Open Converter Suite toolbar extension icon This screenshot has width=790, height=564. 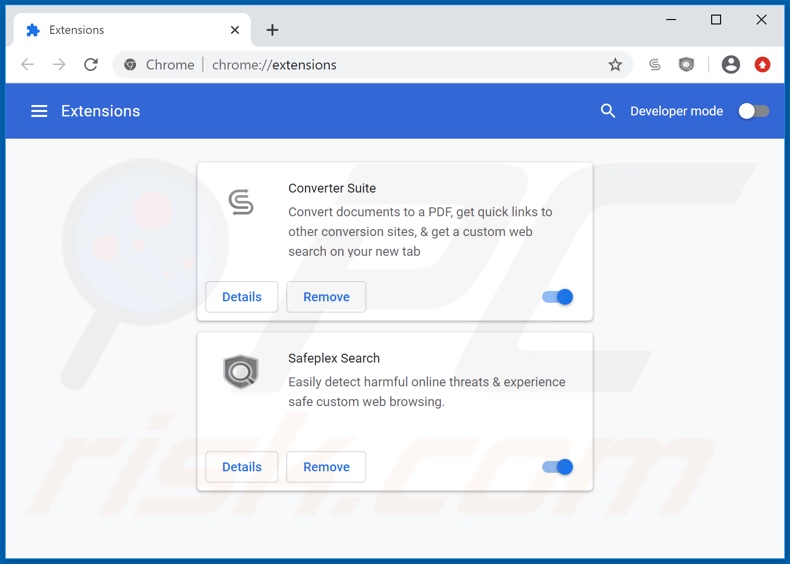coord(654,65)
